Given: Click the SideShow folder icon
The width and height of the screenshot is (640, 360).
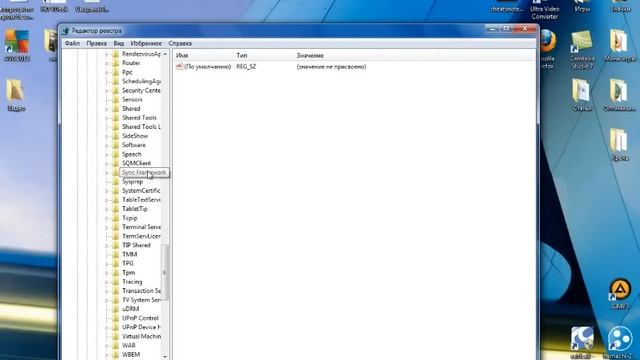Looking at the screenshot, I should point(116,136).
